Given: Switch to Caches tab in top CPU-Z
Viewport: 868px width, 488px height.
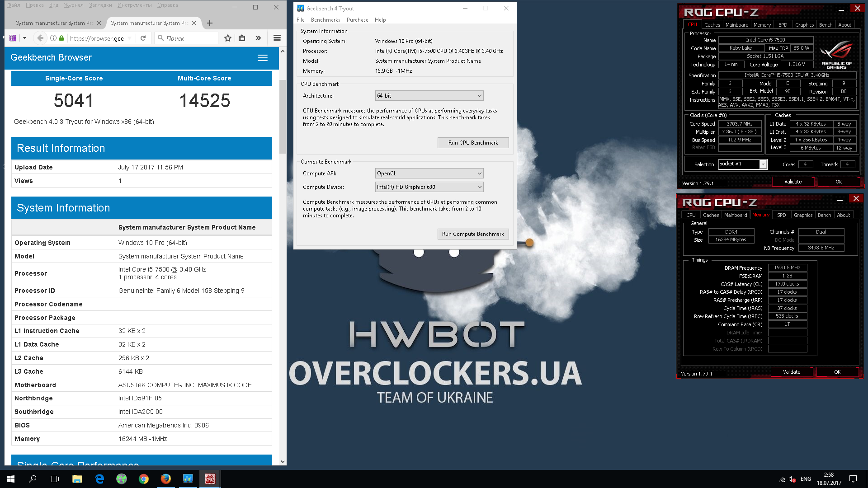Looking at the screenshot, I should click(x=712, y=25).
